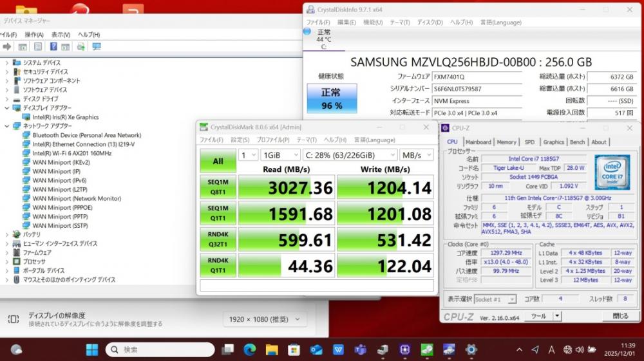Viewport: 644px width, 361px height.
Task: Click the Device Manager properties toolbar icon
Action: pyautogui.click(x=38, y=47)
